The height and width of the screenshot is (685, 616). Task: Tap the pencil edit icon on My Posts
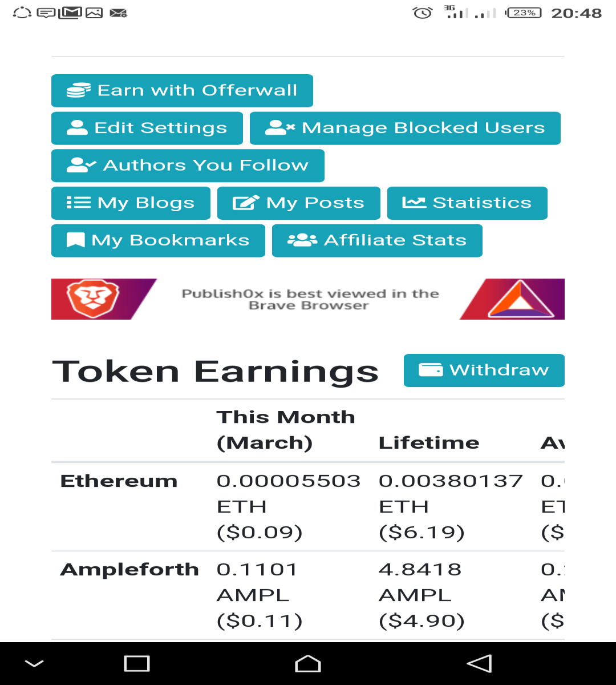pyautogui.click(x=246, y=203)
